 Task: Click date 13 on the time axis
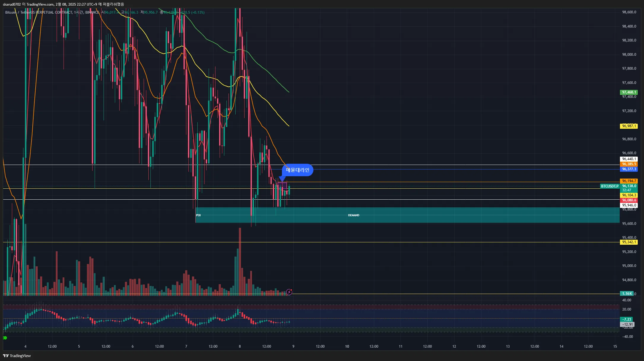coord(508,346)
